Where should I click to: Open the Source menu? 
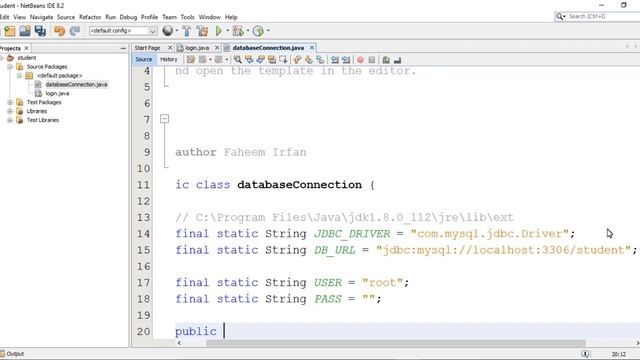coord(66,17)
